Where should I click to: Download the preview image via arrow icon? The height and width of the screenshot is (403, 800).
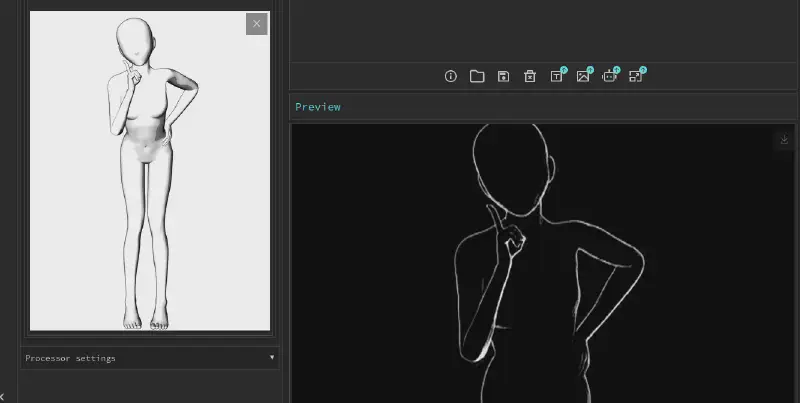pos(784,140)
